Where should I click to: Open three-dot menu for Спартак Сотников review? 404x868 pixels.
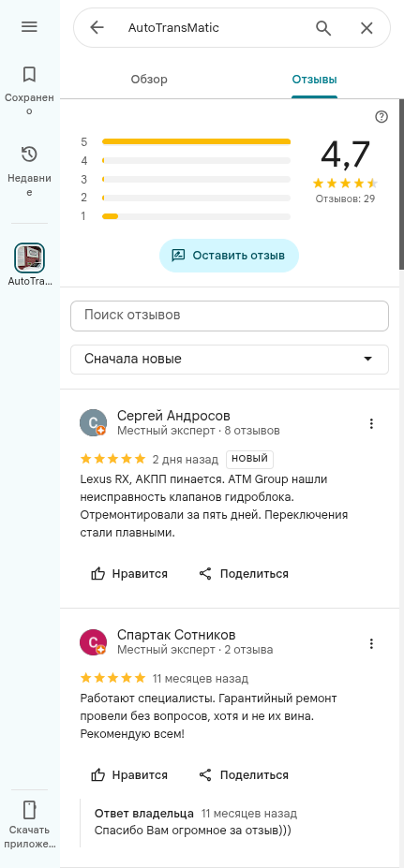point(371,643)
